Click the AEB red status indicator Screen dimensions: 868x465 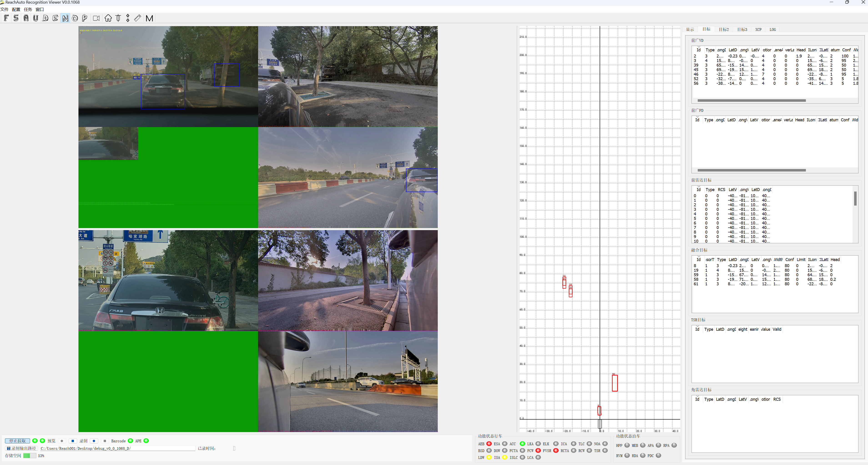point(489,444)
